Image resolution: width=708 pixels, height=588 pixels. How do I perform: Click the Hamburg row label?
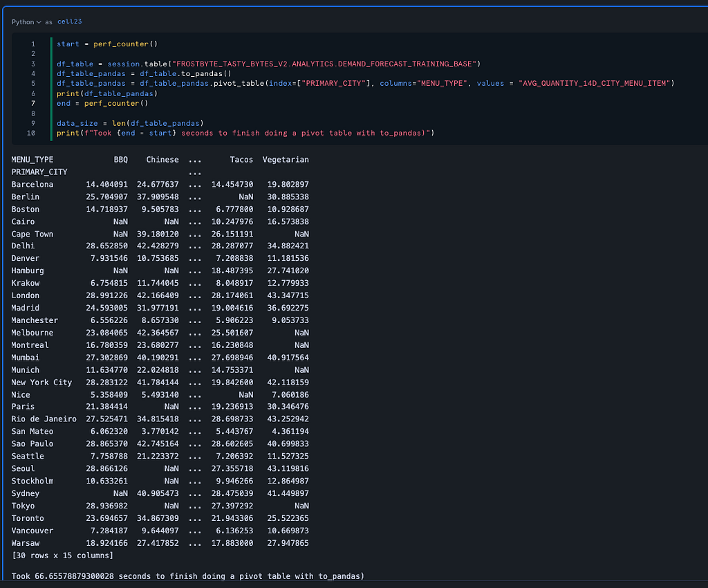(x=28, y=270)
